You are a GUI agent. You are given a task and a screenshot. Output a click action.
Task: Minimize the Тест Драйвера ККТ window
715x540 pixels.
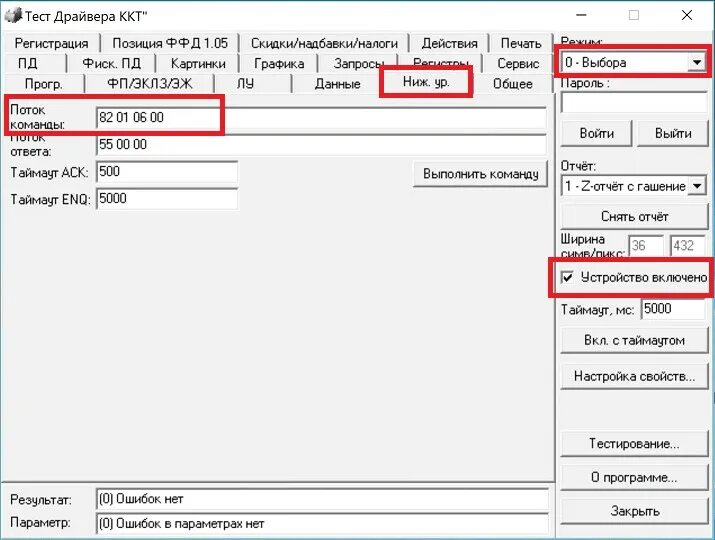click(x=581, y=15)
